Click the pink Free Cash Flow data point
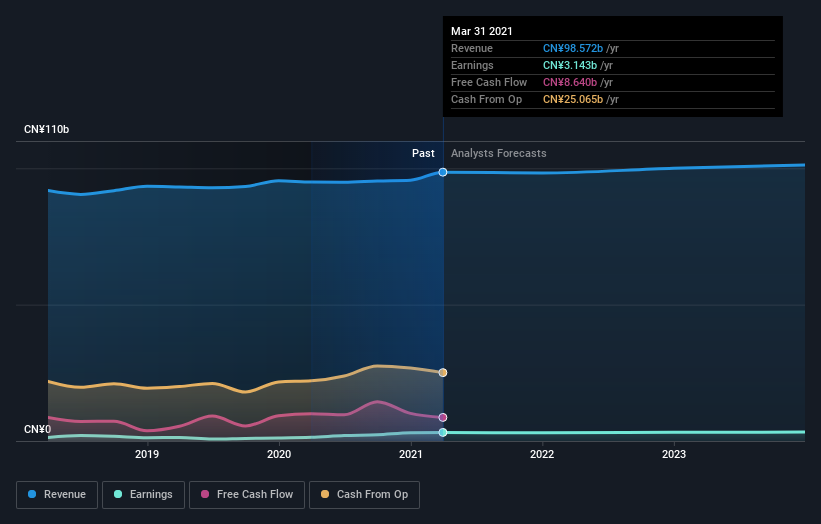Image resolution: width=821 pixels, height=524 pixels. pyautogui.click(x=443, y=417)
